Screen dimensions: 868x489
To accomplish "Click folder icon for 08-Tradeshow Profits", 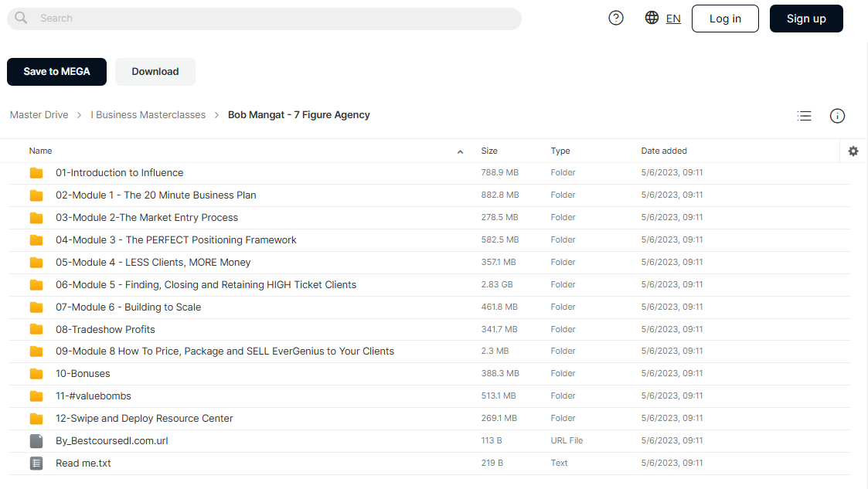I will coord(36,330).
